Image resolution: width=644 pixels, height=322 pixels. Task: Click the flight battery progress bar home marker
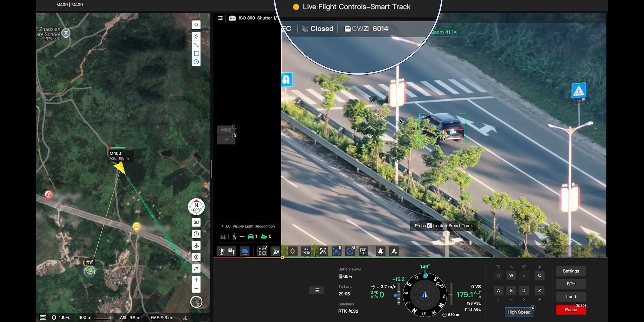point(282,258)
